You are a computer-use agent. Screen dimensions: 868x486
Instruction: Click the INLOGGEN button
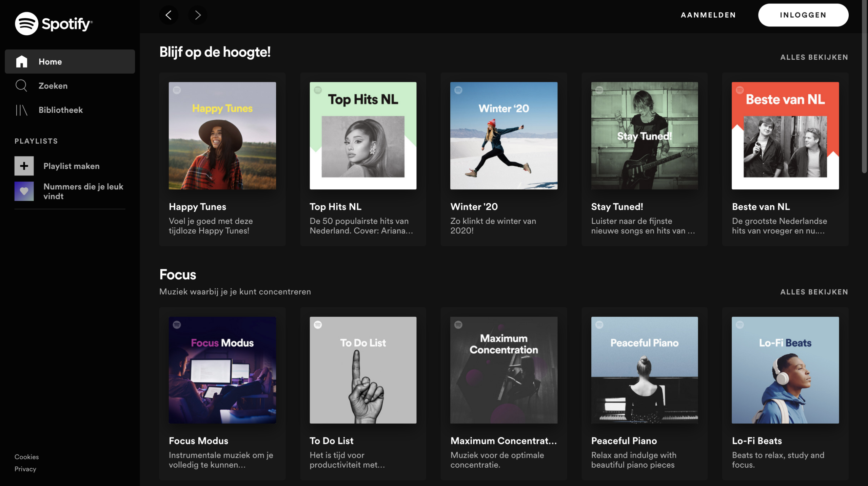click(x=803, y=15)
